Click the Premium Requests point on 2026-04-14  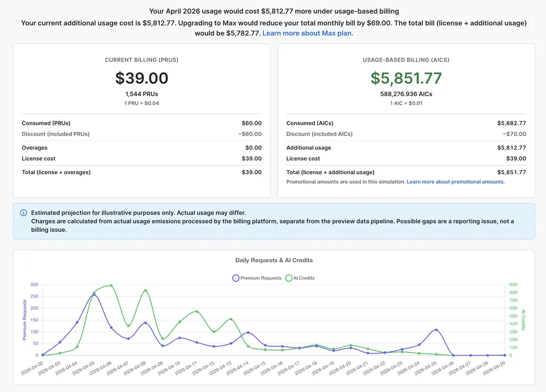point(248,332)
